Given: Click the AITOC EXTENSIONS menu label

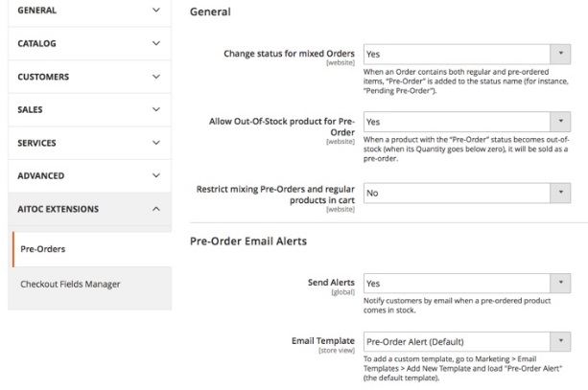Looking at the screenshot, I should click(x=58, y=209).
